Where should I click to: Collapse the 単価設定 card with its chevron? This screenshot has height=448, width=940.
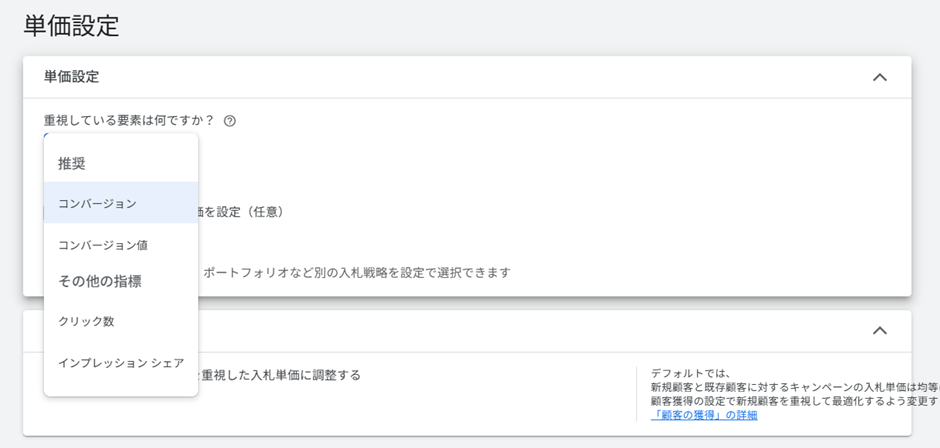[879, 77]
